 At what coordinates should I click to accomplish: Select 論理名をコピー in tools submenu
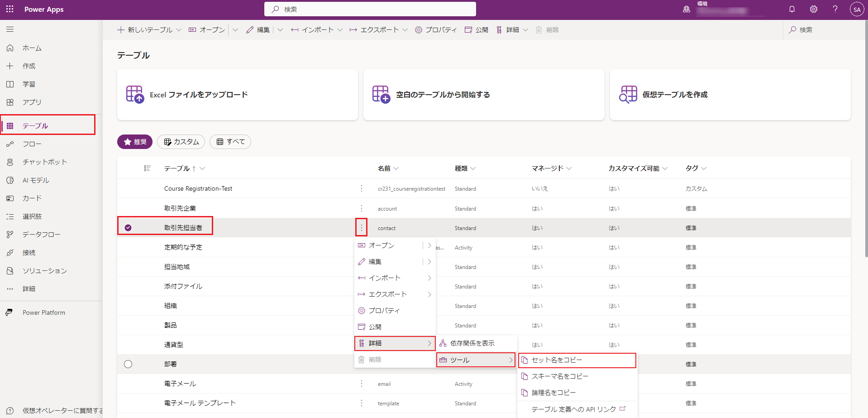tap(577, 393)
